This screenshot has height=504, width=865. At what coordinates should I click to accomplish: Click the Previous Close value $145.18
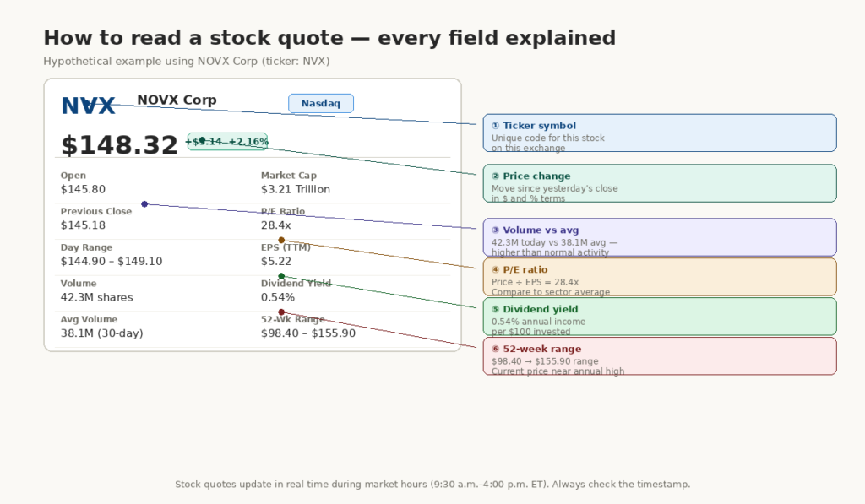[83, 225]
